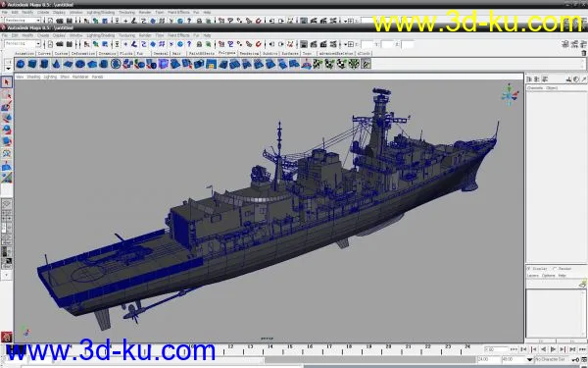Open the shelf menu arrow at left
The width and height of the screenshot is (588, 368).
point(8,69)
